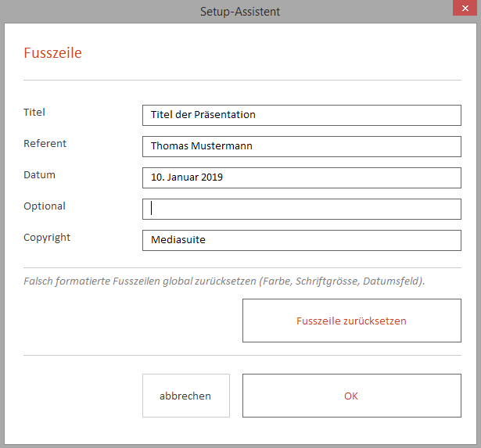
Task: Close the Setup-Assistent dialog with the X
Action: (465, 8)
